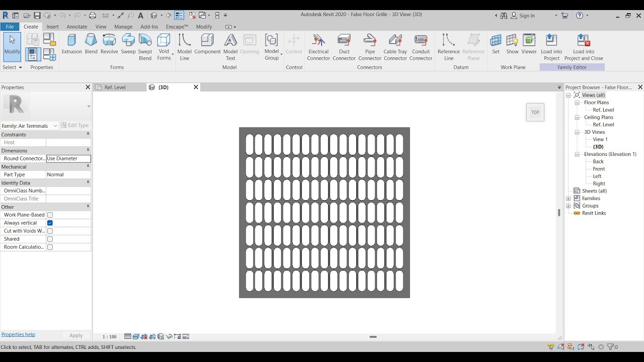This screenshot has width=644, height=362.
Task: Click Load into Project
Action: pos(551,47)
